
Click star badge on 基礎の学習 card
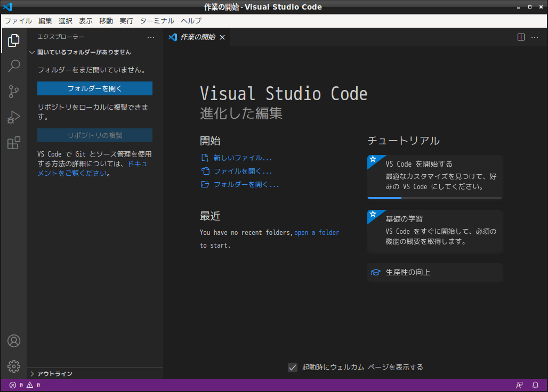click(373, 214)
